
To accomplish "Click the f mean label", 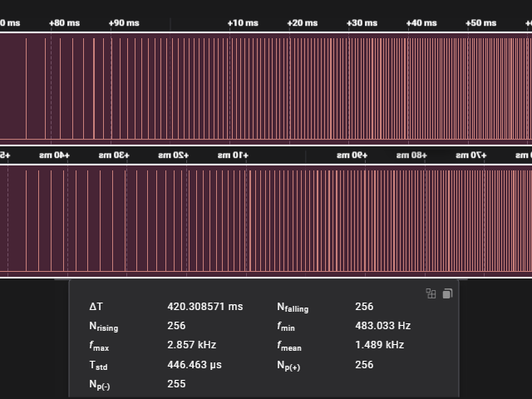I will coord(289,346).
